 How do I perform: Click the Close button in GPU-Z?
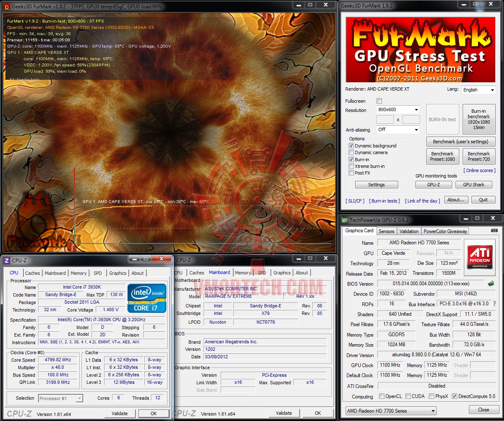pyautogui.click(x=484, y=410)
